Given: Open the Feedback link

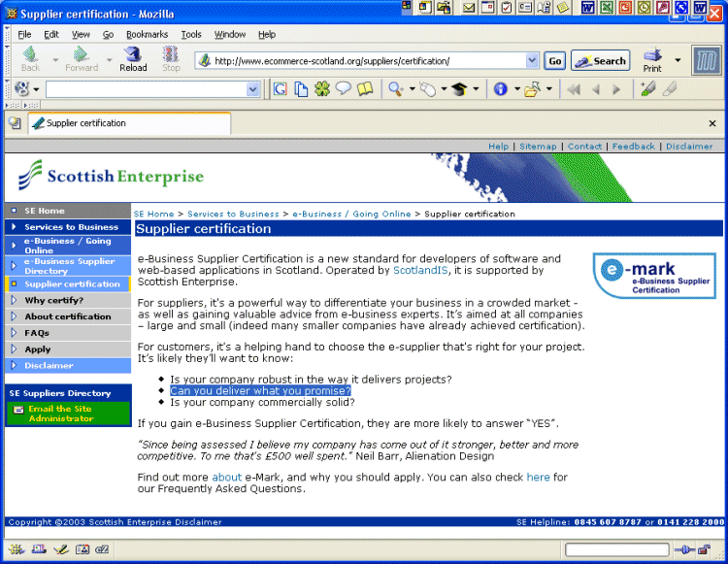Looking at the screenshot, I should click(633, 147).
